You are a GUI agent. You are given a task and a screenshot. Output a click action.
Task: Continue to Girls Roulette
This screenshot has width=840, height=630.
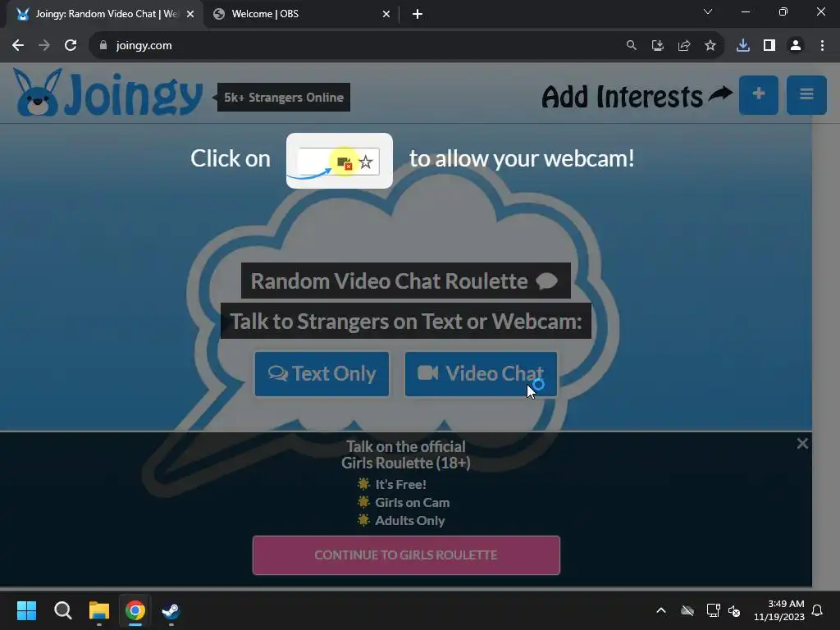pos(406,555)
